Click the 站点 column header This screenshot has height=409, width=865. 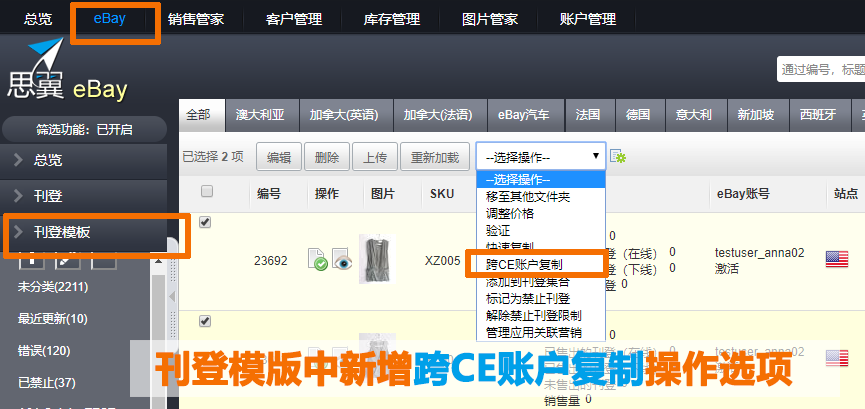coord(846,194)
